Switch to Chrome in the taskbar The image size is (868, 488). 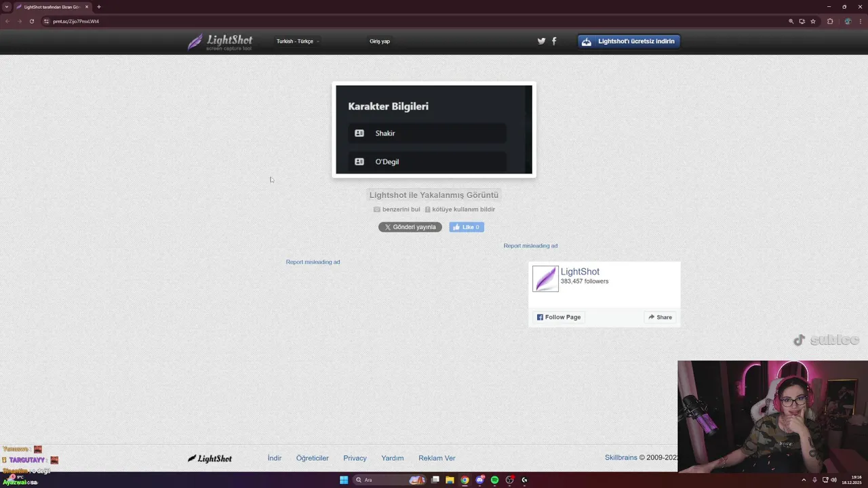[x=465, y=480]
